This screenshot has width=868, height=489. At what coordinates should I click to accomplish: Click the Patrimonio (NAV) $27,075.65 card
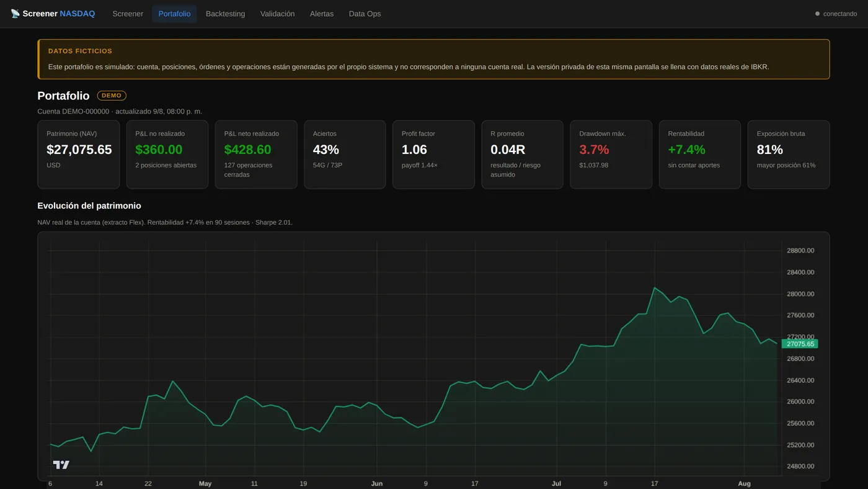pos(79,155)
